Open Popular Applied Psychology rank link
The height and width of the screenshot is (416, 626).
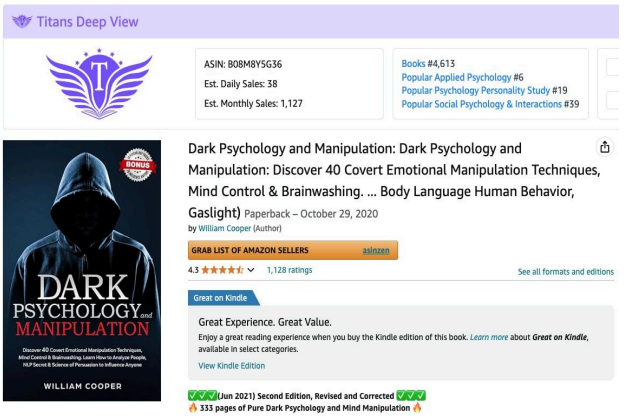pyautogui.click(x=456, y=77)
